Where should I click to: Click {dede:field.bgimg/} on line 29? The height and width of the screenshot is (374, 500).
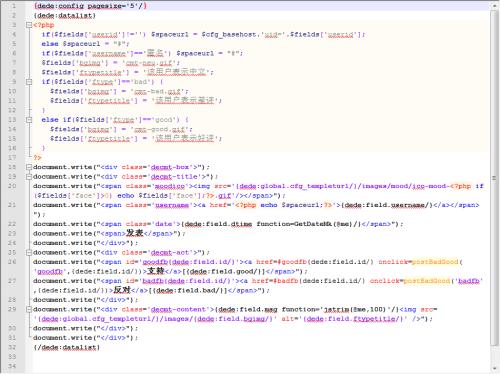click(233, 319)
